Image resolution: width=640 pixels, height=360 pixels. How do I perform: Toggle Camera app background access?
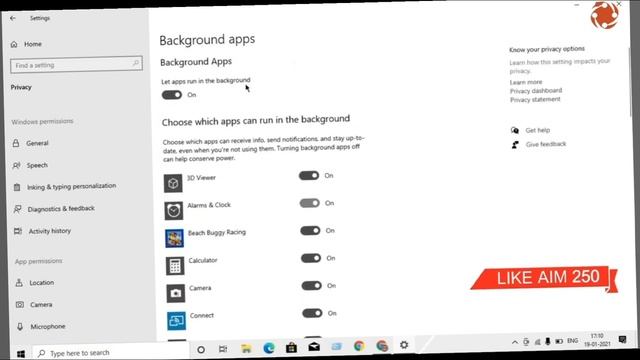(x=311, y=286)
